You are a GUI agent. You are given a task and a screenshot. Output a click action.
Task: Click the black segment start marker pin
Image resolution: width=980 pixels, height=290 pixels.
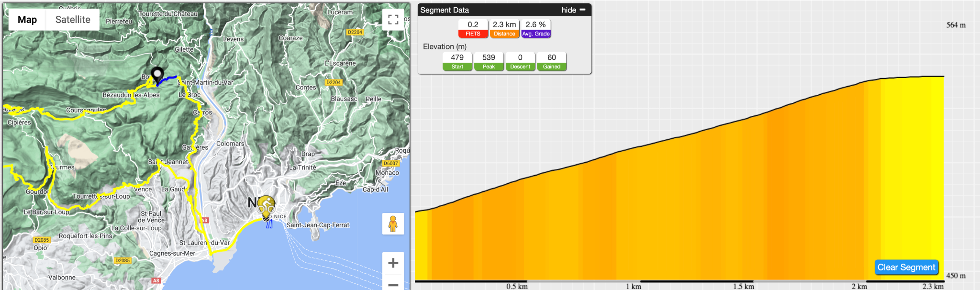pos(157,76)
